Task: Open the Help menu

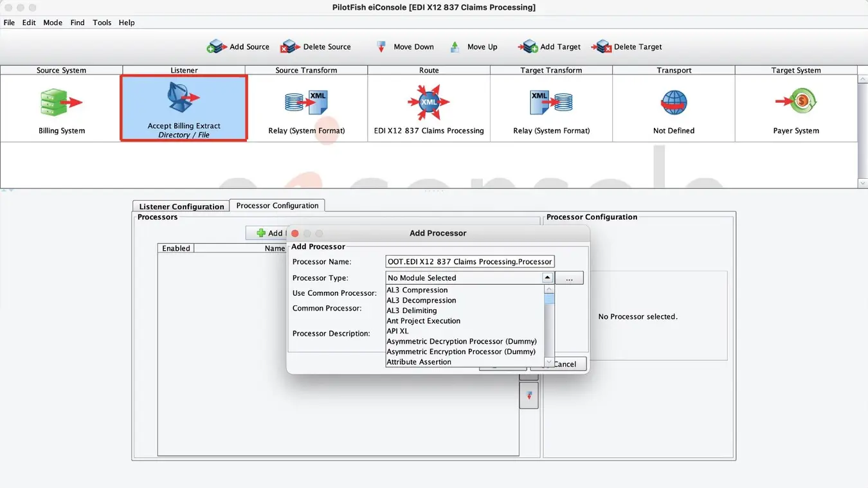Action: [x=127, y=23]
